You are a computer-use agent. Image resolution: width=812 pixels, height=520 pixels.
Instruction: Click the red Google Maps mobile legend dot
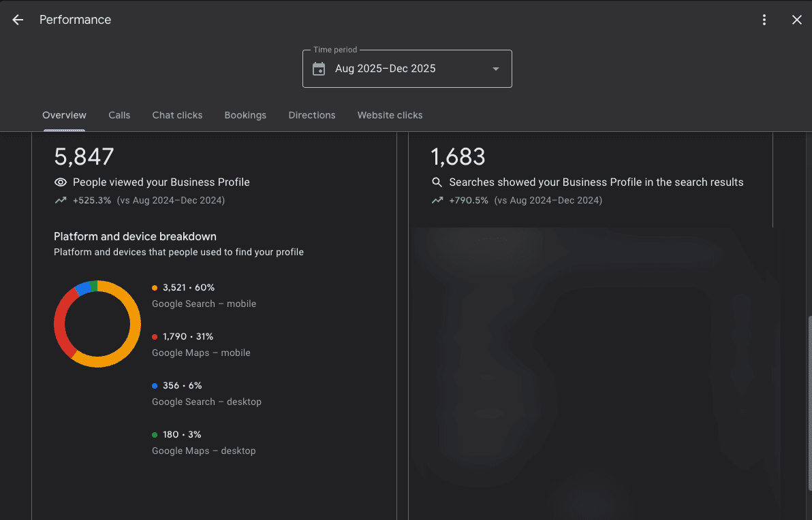pyautogui.click(x=155, y=337)
